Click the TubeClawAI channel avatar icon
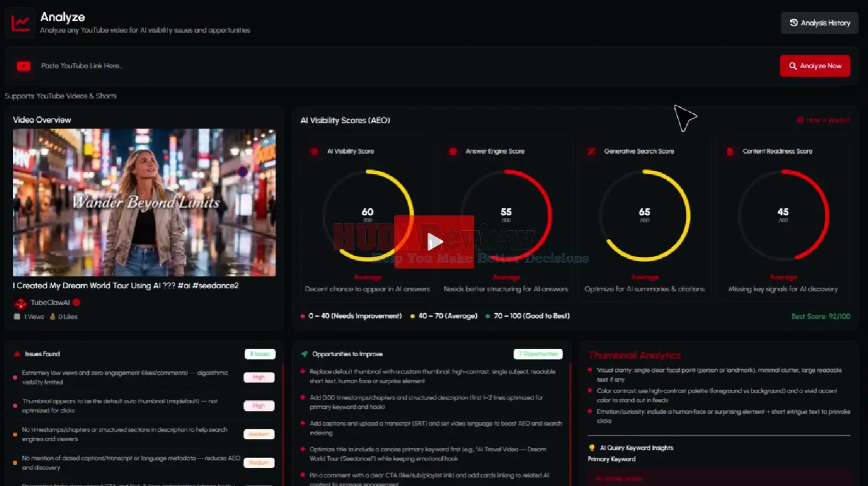The image size is (868, 486). pyautogui.click(x=20, y=303)
